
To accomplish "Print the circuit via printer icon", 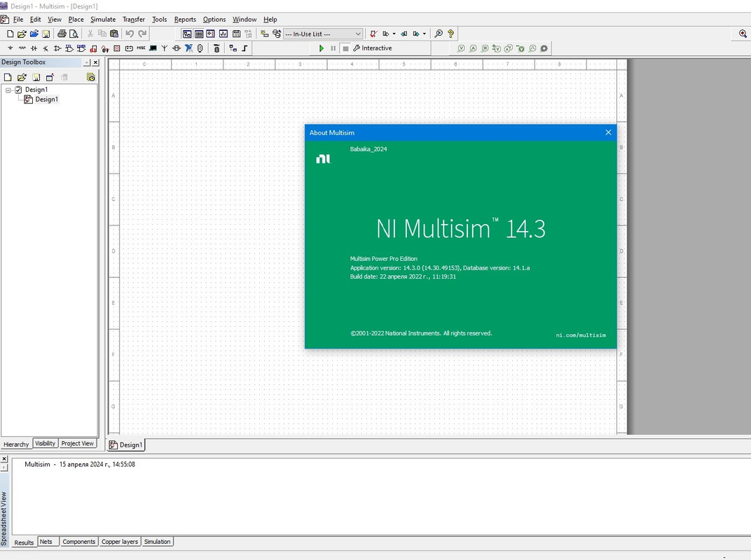I will coord(62,34).
